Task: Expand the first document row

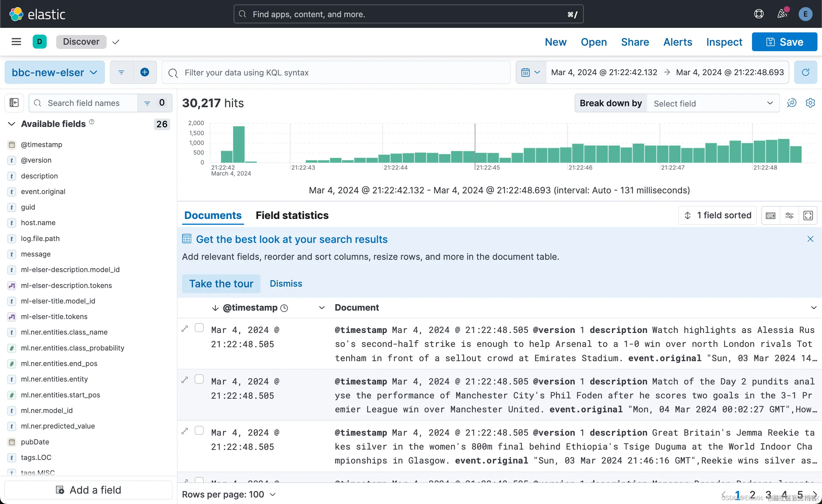Action: pos(185,329)
